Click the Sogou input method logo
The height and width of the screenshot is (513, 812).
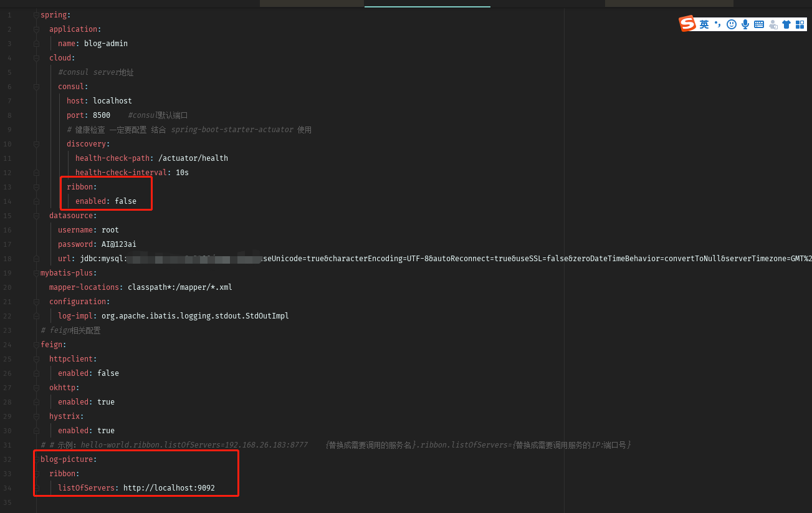pos(687,24)
